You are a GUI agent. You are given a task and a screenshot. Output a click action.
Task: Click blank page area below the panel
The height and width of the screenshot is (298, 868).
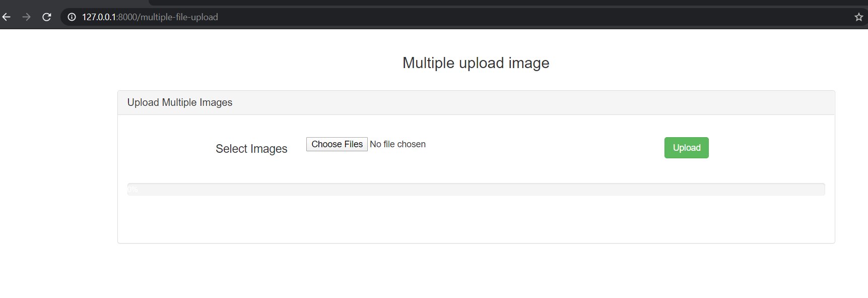click(x=476, y=272)
